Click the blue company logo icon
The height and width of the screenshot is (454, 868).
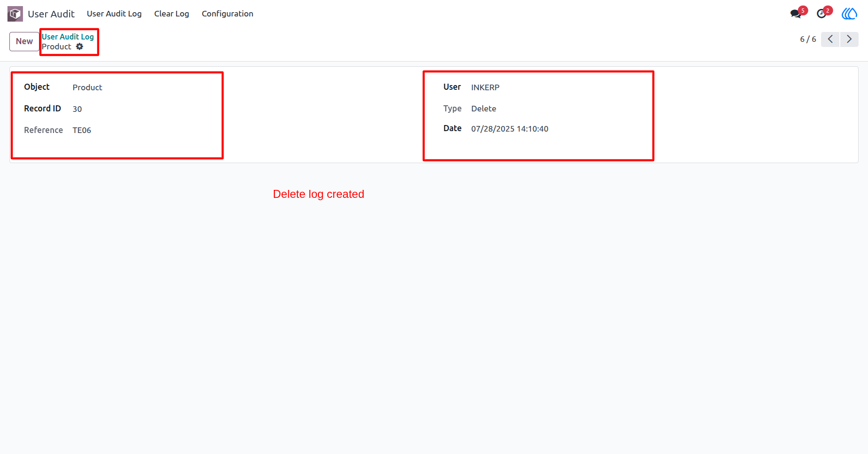click(x=849, y=14)
